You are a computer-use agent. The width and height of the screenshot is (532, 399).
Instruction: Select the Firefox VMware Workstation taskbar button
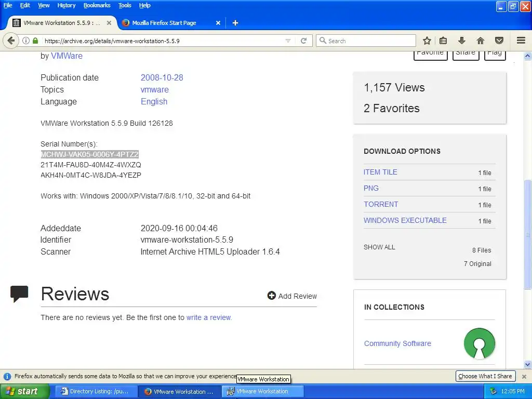[x=180, y=391]
